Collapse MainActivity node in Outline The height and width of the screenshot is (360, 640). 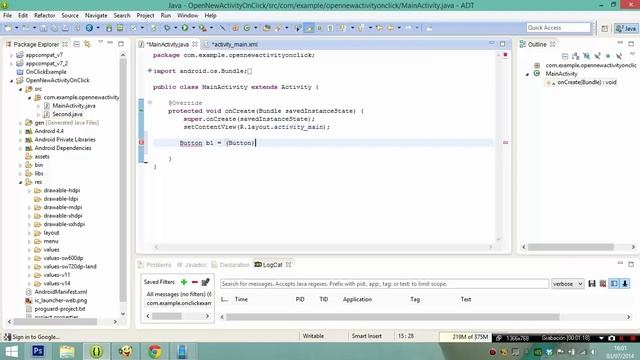click(x=527, y=74)
